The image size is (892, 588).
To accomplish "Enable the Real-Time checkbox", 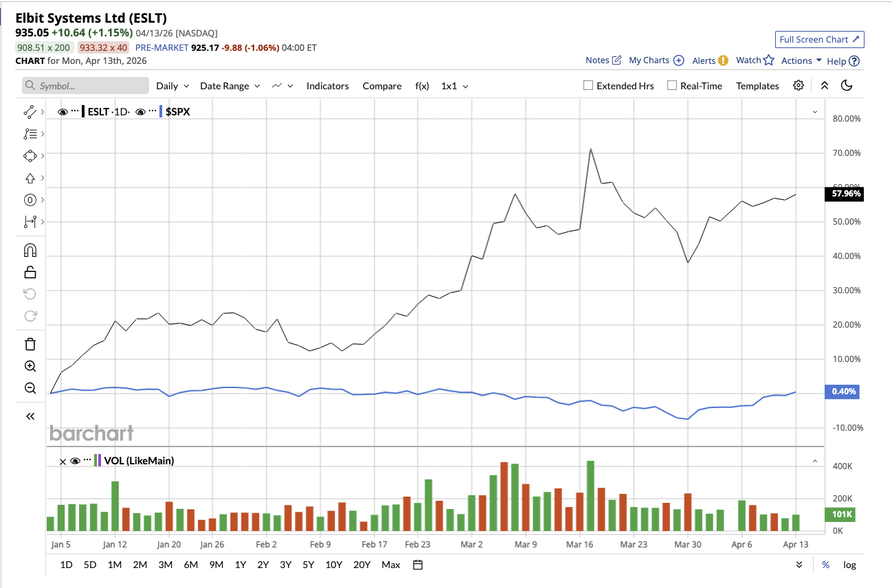I will [x=671, y=86].
